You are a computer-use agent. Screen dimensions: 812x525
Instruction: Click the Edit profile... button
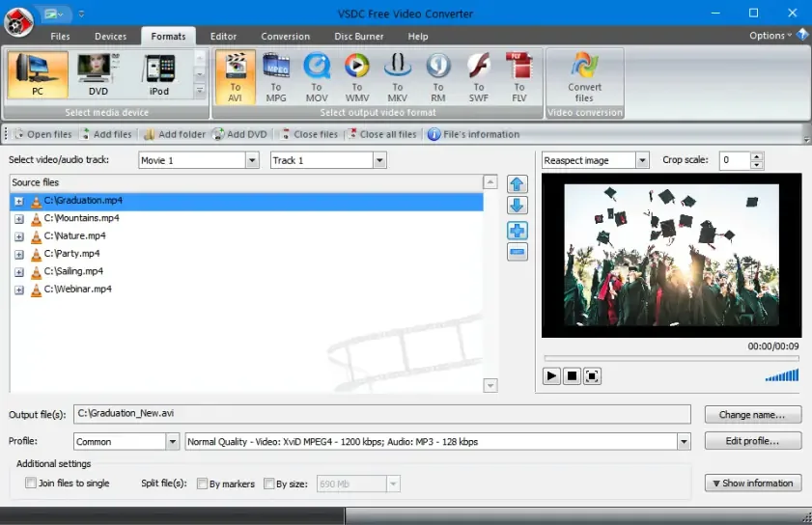point(752,441)
